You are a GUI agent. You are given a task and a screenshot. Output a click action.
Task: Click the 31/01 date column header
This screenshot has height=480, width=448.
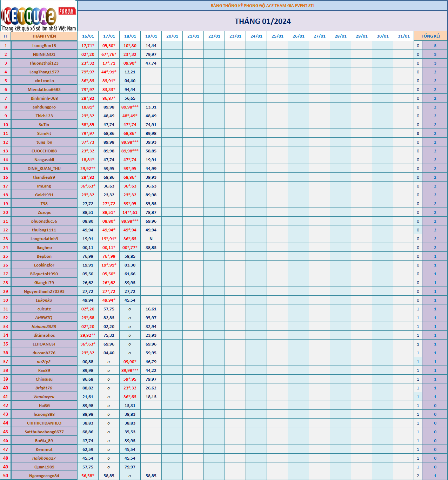pos(404,36)
